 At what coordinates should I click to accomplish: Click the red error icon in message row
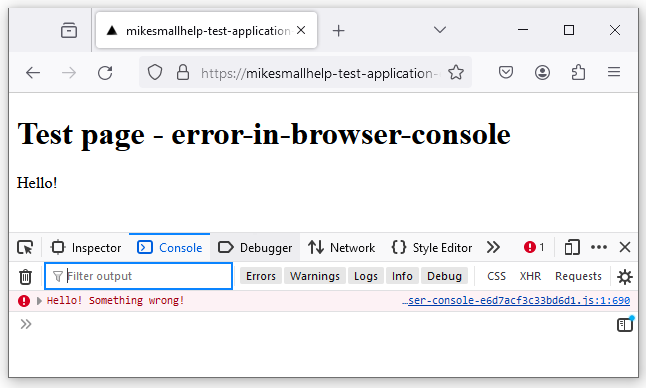(24, 301)
